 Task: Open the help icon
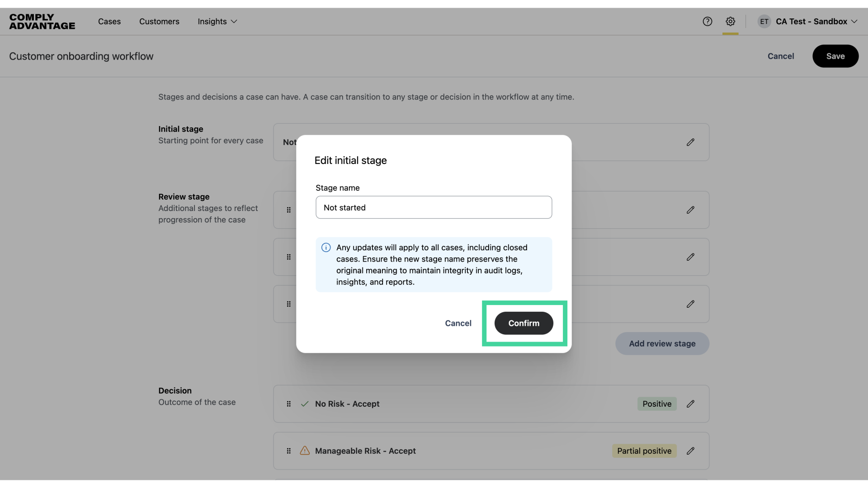[708, 21]
